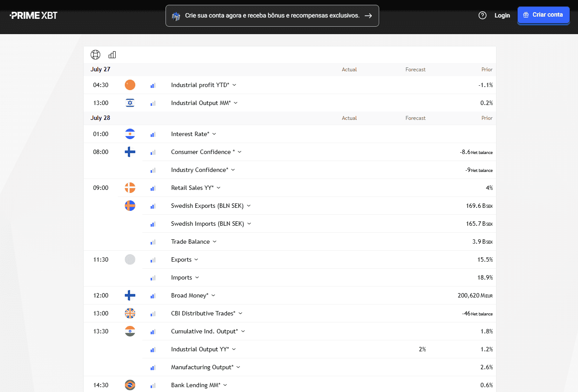
Task: Click the importance bars icon beside Interest Rate
Action: pos(153,134)
